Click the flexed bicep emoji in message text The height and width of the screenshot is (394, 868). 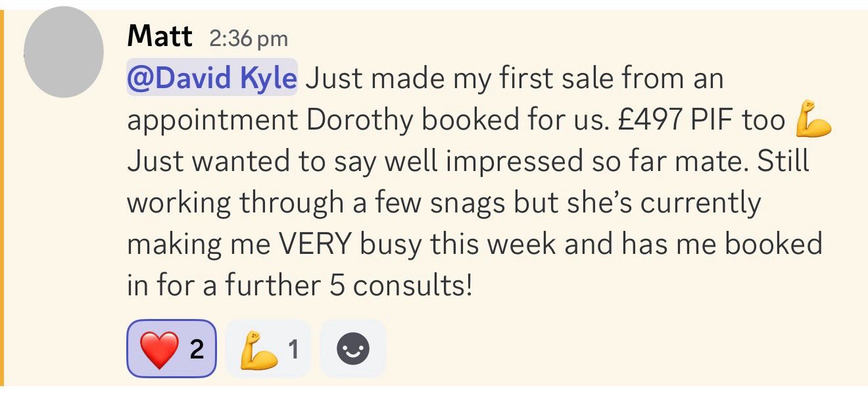tap(813, 122)
